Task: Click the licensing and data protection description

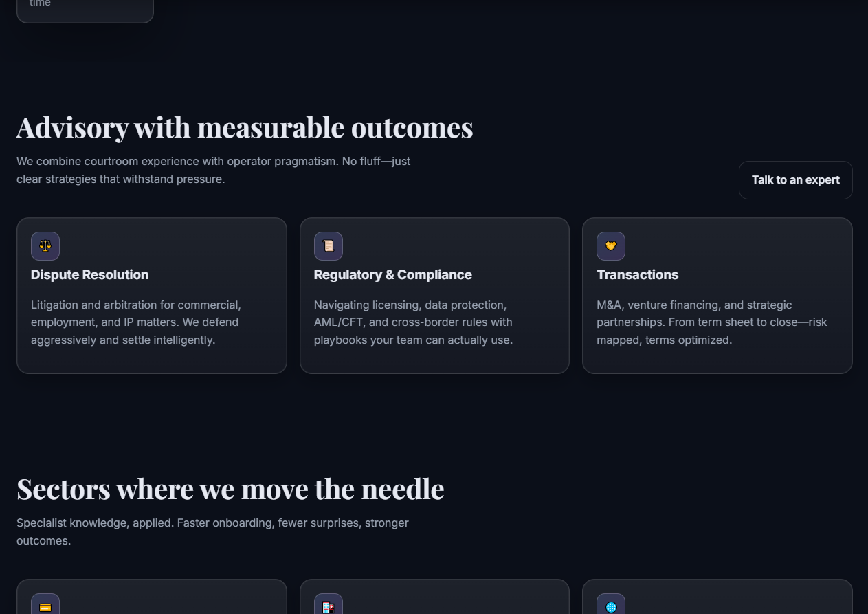Action: [x=414, y=322]
